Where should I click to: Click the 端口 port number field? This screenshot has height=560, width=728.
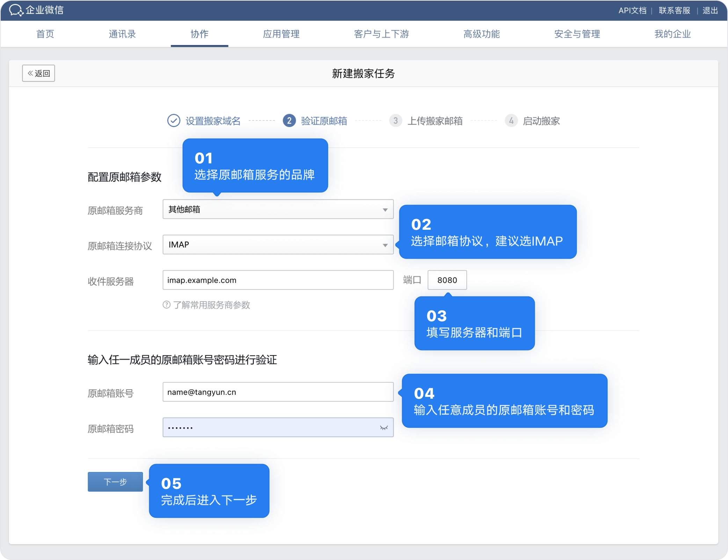(447, 280)
